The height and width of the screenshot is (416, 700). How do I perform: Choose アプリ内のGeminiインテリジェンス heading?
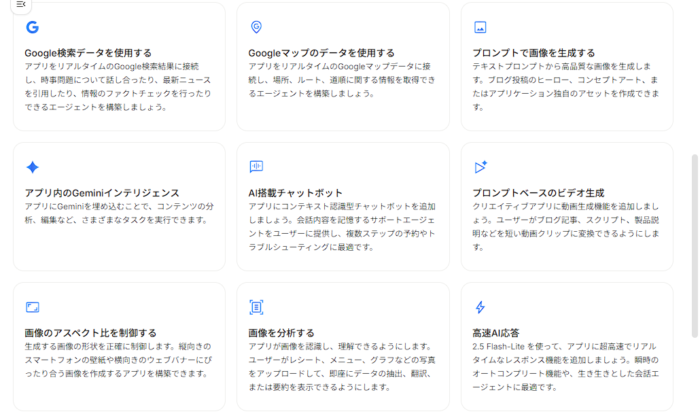[x=102, y=193]
